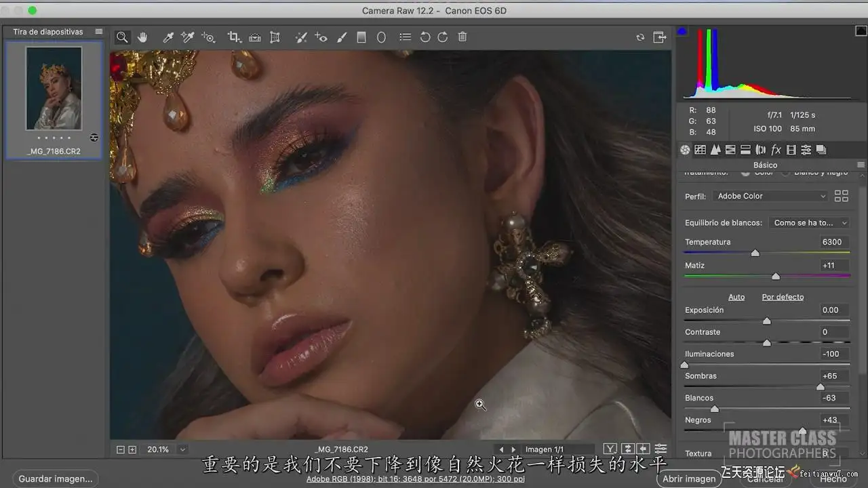Select the Hand tool
Viewport: 868px width, 488px height.
click(142, 37)
